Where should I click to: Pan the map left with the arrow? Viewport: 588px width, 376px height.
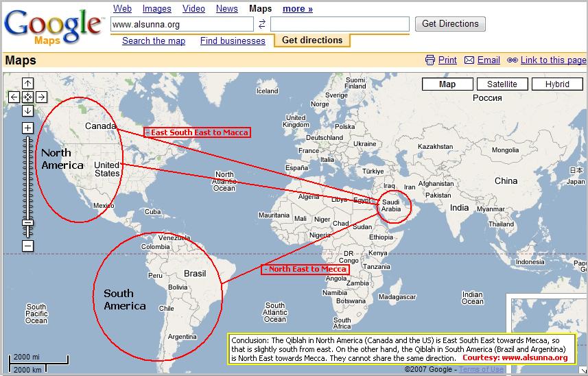pos(14,97)
